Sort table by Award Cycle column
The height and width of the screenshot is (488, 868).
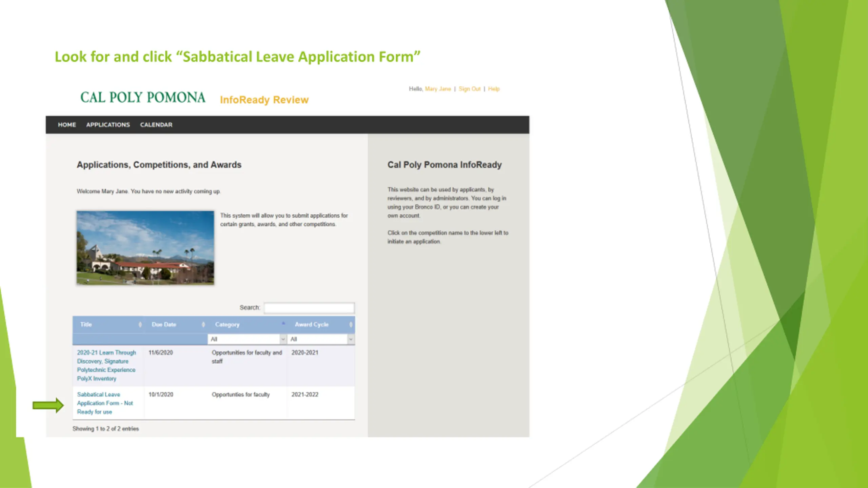(x=321, y=325)
